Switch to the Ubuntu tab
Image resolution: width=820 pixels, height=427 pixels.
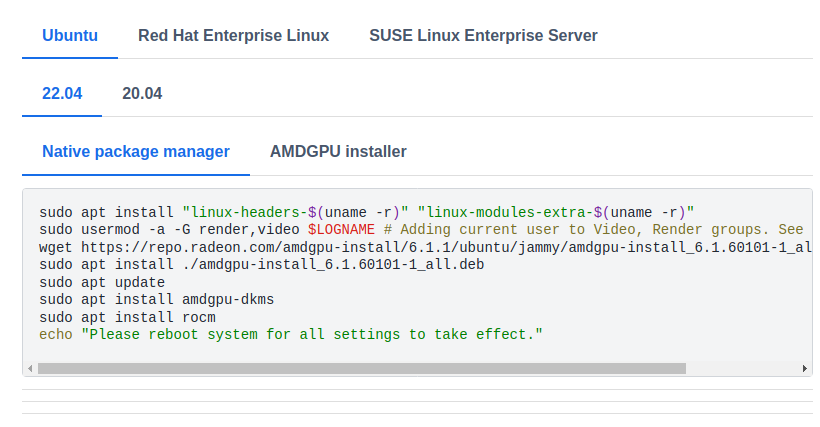(x=70, y=36)
